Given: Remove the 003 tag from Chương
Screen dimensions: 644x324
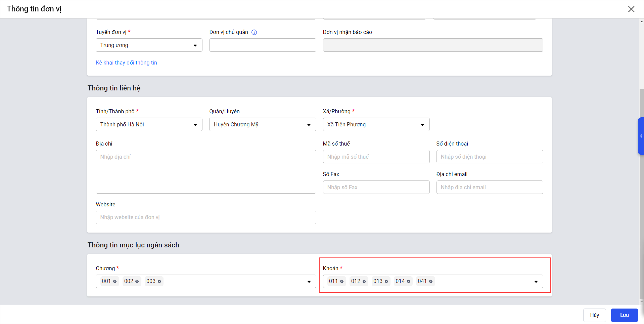Looking at the screenshot, I should click(159, 281).
